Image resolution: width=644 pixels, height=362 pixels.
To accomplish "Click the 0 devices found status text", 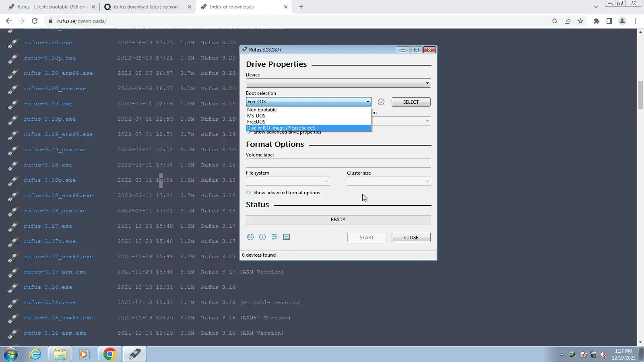I will click(x=259, y=255).
